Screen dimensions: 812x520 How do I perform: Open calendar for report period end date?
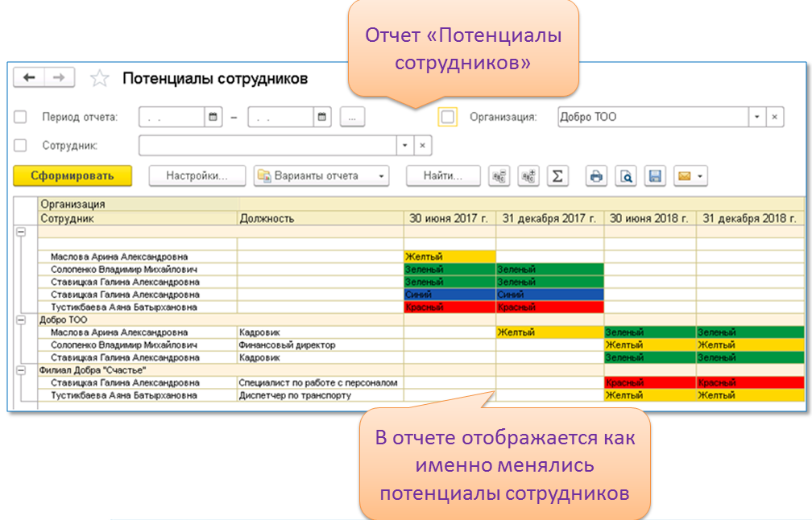coord(322,117)
